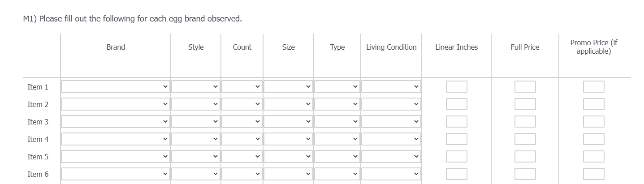Expand the Style dropdown for Item 1
This screenshot has height=184, width=644.
pyautogui.click(x=196, y=87)
